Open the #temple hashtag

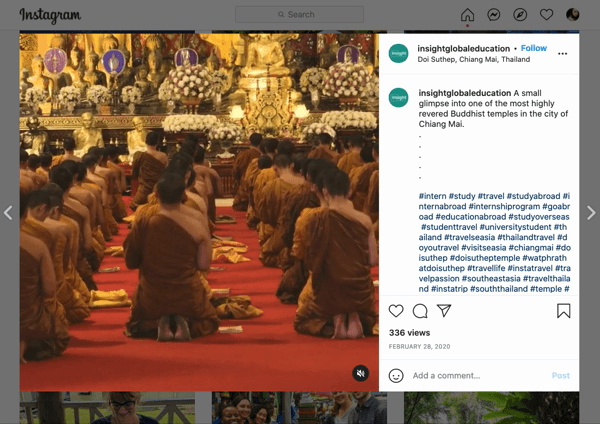point(546,289)
